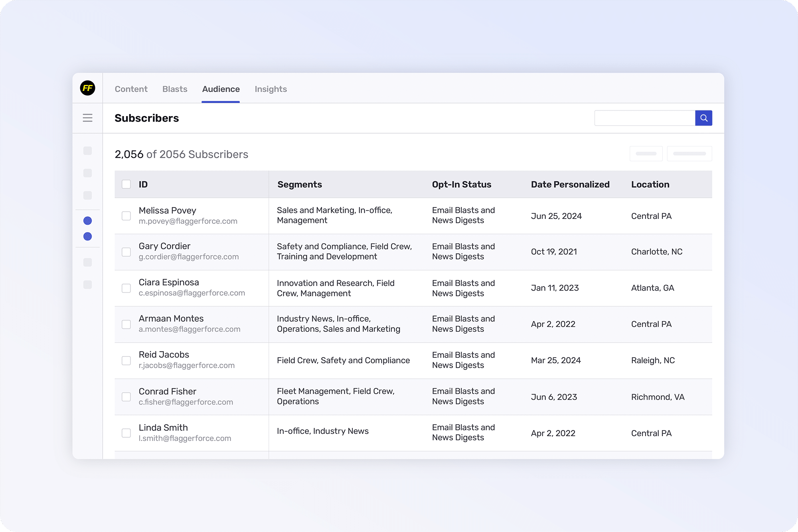This screenshot has width=798, height=532.
Task: Click the Innovation and Research segments cell
Action: click(336, 288)
